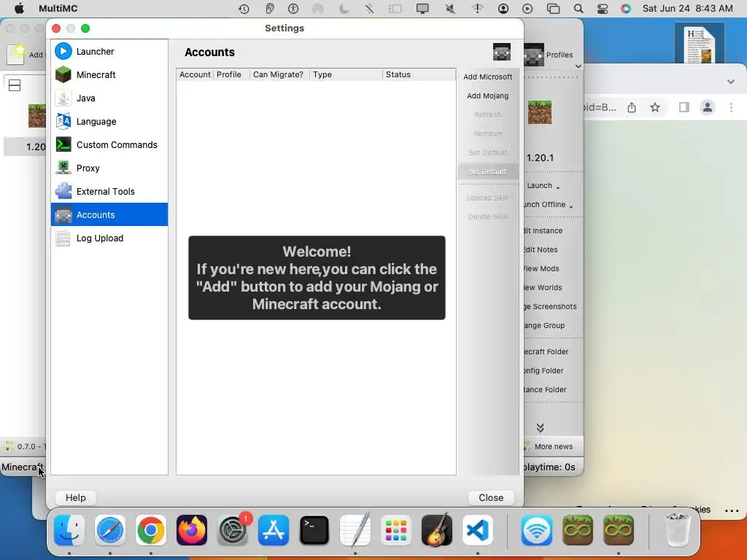Toggle Chrome side panel icon
747x560 pixels.
pos(684,108)
